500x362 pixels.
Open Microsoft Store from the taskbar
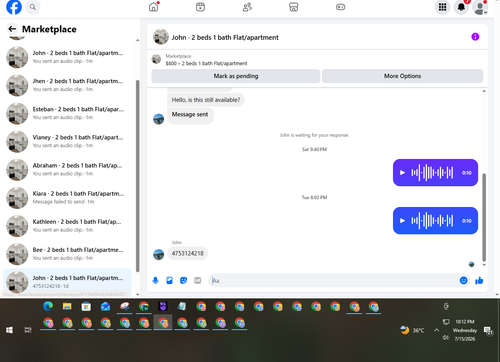tap(86, 306)
